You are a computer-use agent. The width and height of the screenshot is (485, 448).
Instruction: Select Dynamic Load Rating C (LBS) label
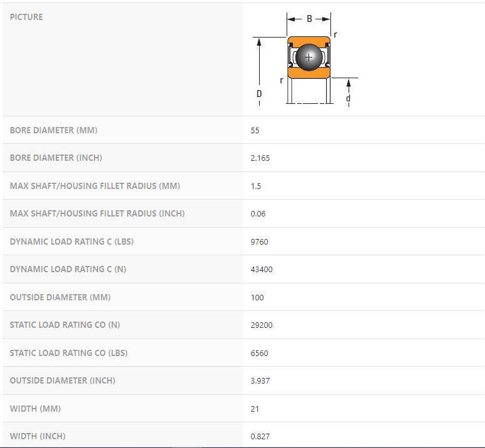coord(72,242)
